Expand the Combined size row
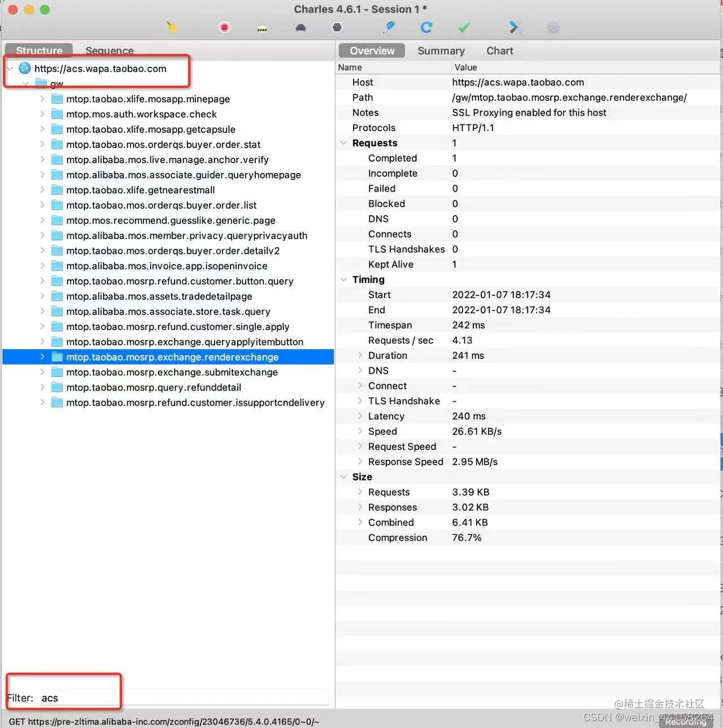Viewport: 723px width, 728px height. click(x=360, y=522)
